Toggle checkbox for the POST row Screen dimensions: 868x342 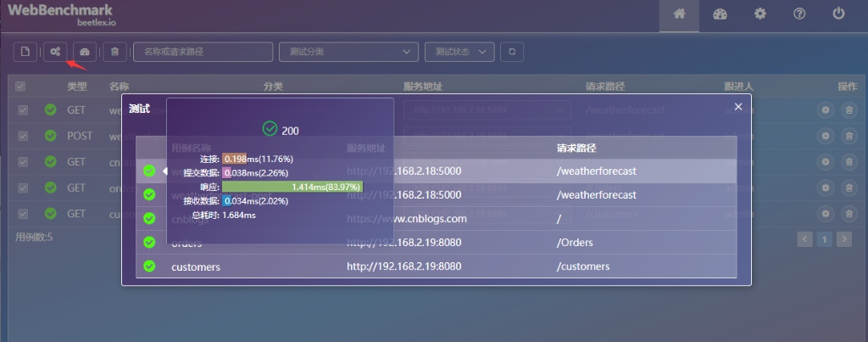click(x=23, y=136)
